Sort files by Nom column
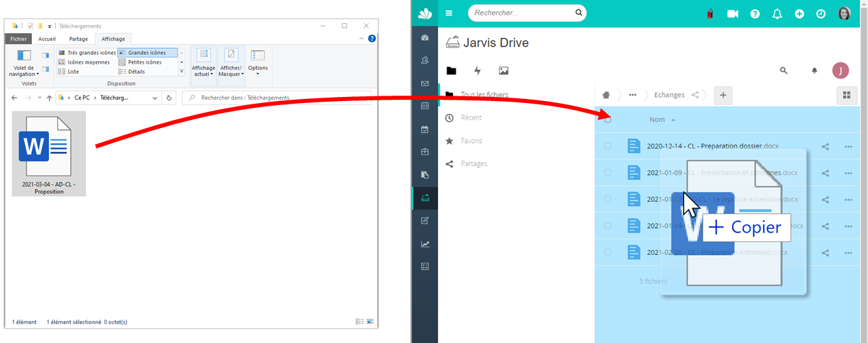868x343 pixels. point(657,119)
